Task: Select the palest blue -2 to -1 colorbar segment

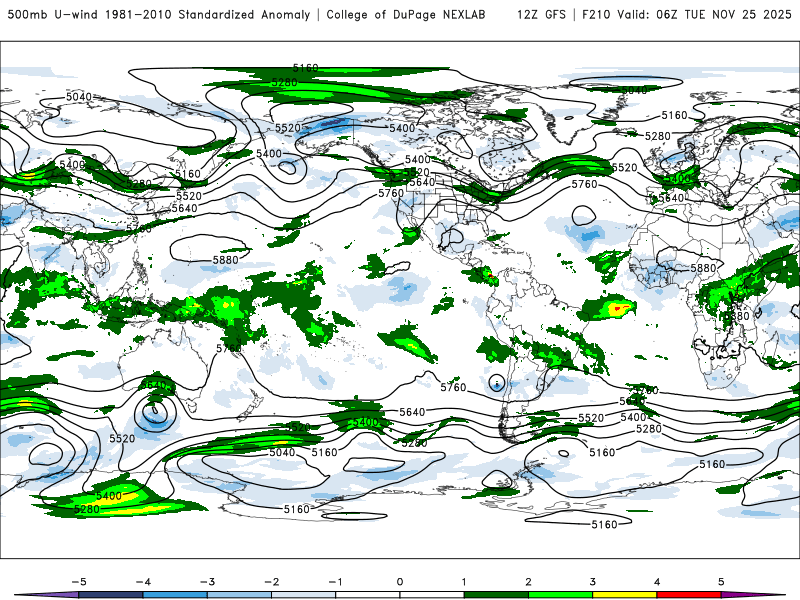Action: 304,595
